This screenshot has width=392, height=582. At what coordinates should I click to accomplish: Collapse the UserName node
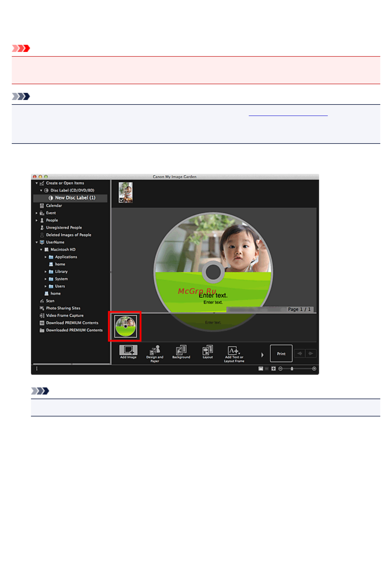click(37, 242)
